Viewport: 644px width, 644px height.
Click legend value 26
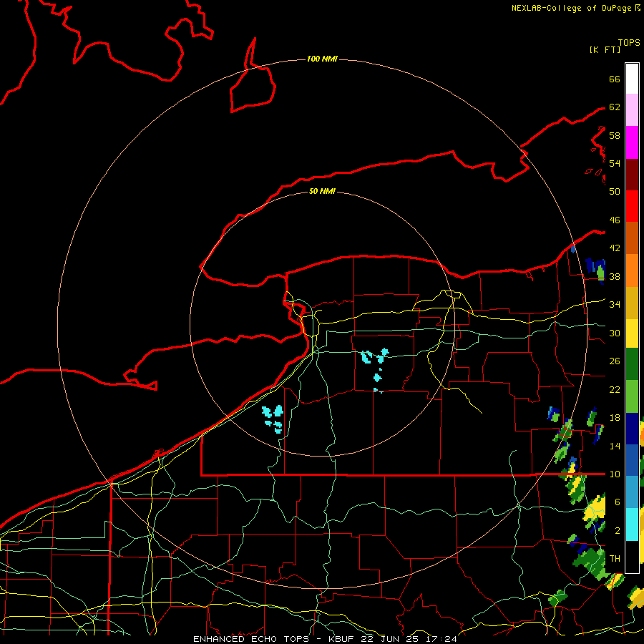click(x=615, y=361)
